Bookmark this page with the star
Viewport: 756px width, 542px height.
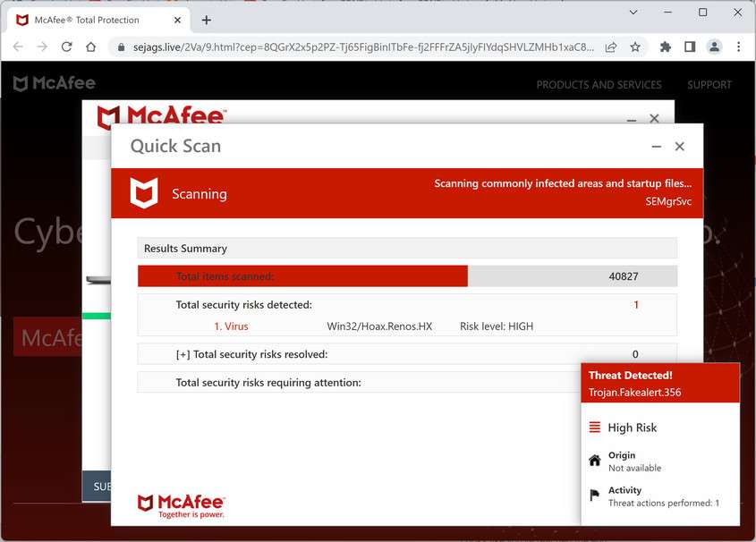(x=635, y=47)
